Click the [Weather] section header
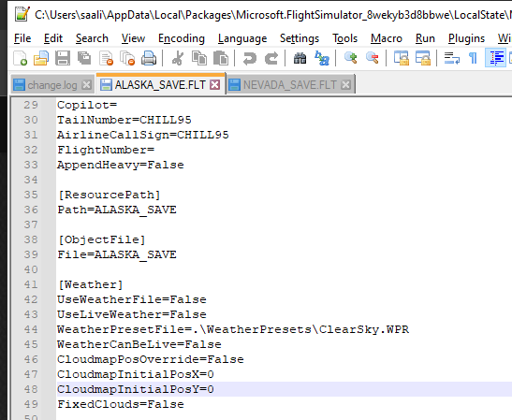The height and width of the screenshot is (420, 512). [x=91, y=285]
